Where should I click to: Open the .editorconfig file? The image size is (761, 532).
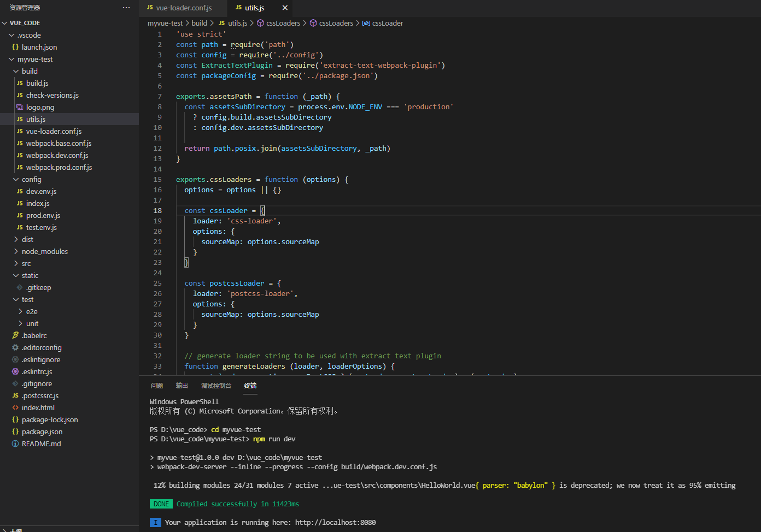pos(69,347)
